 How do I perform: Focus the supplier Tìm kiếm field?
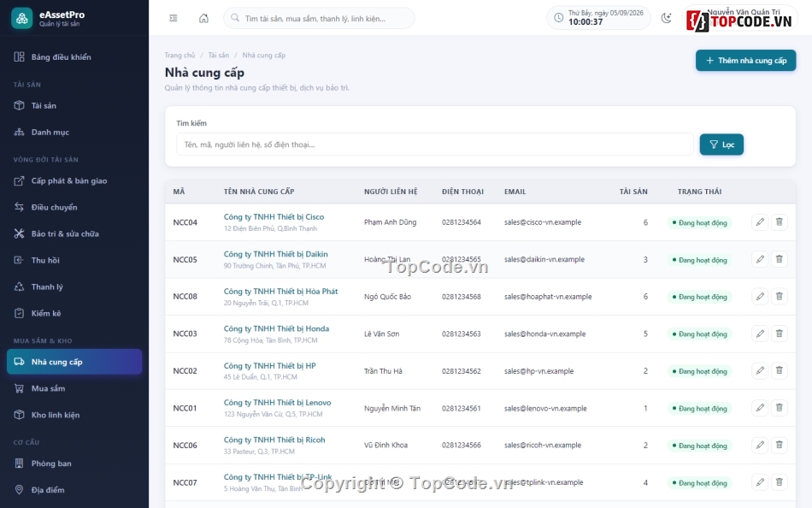point(435,145)
